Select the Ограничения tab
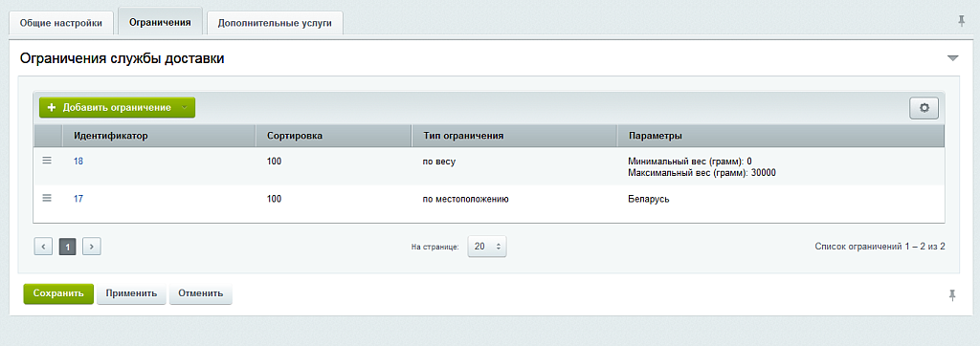 (160, 22)
